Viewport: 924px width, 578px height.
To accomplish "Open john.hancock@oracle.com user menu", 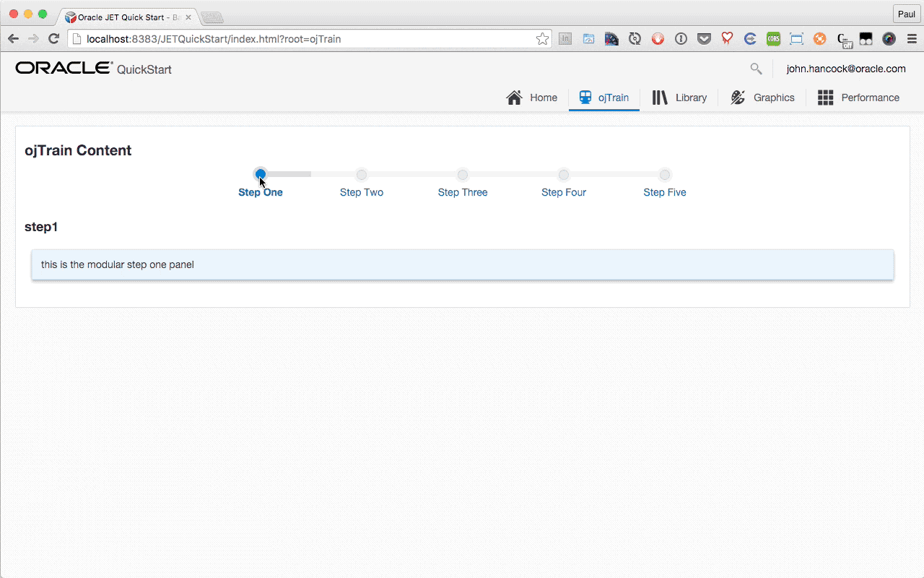I will click(846, 69).
